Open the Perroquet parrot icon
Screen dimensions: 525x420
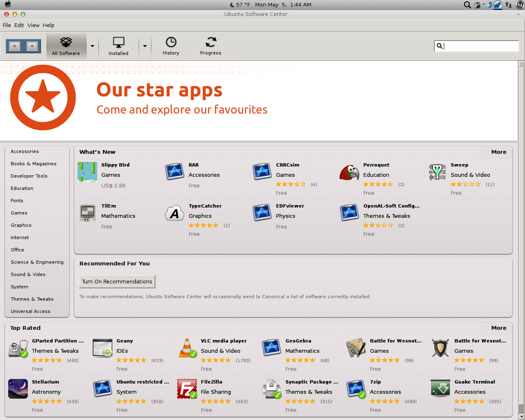click(349, 172)
